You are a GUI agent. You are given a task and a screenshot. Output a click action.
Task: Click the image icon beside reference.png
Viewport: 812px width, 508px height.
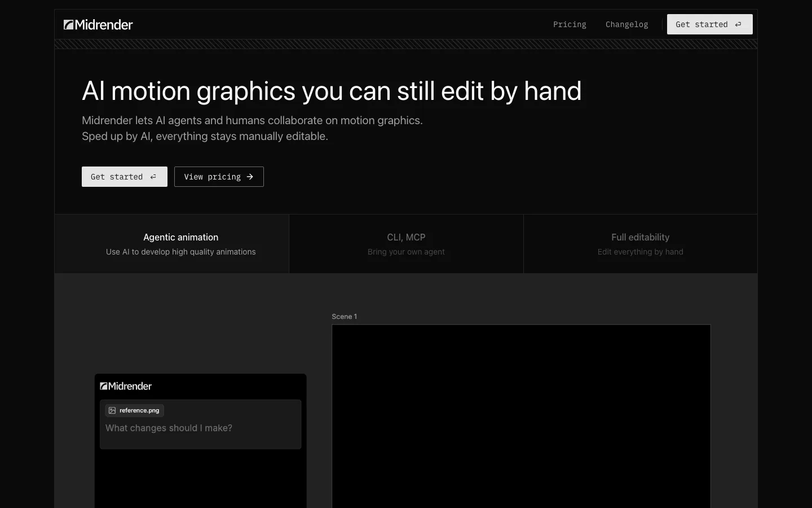112,410
